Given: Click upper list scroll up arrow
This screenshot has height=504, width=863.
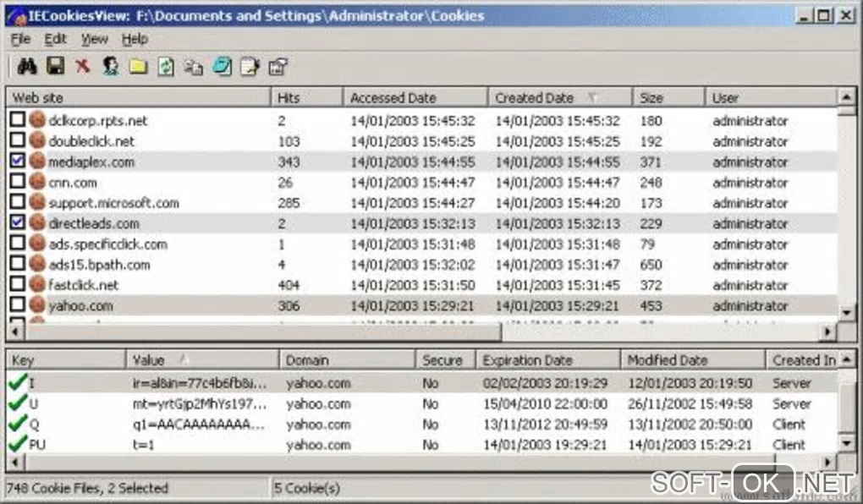Looking at the screenshot, I should 846,97.
